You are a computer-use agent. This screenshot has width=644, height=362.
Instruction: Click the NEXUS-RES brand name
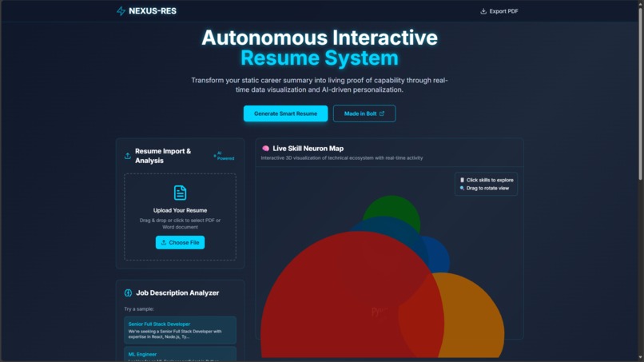(x=153, y=11)
